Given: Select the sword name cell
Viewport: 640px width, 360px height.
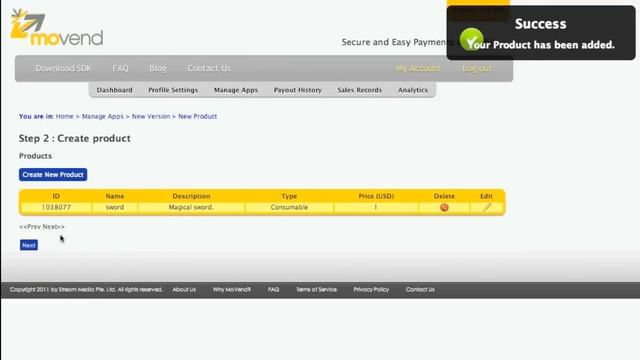Looking at the screenshot, I should (115, 207).
